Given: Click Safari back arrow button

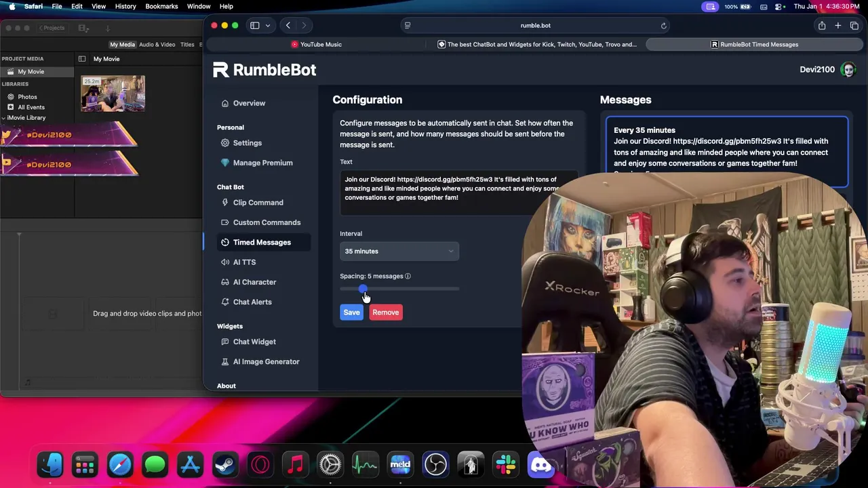Looking at the screenshot, I should [x=288, y=26].
